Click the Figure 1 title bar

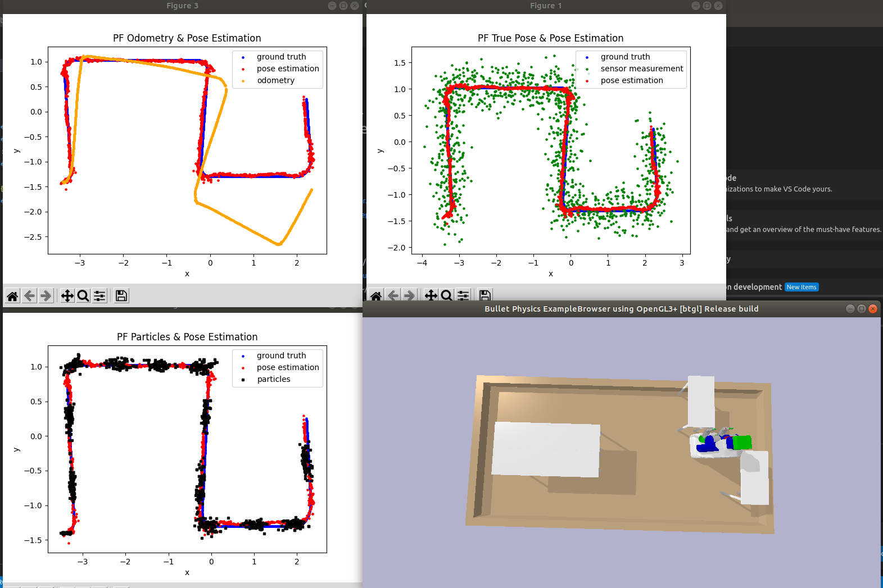point(546,6)
